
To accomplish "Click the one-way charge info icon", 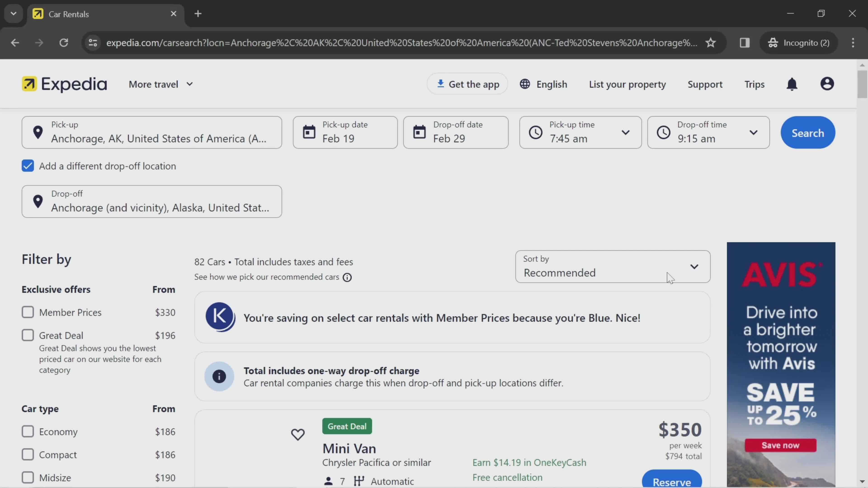I will [219, 376].
